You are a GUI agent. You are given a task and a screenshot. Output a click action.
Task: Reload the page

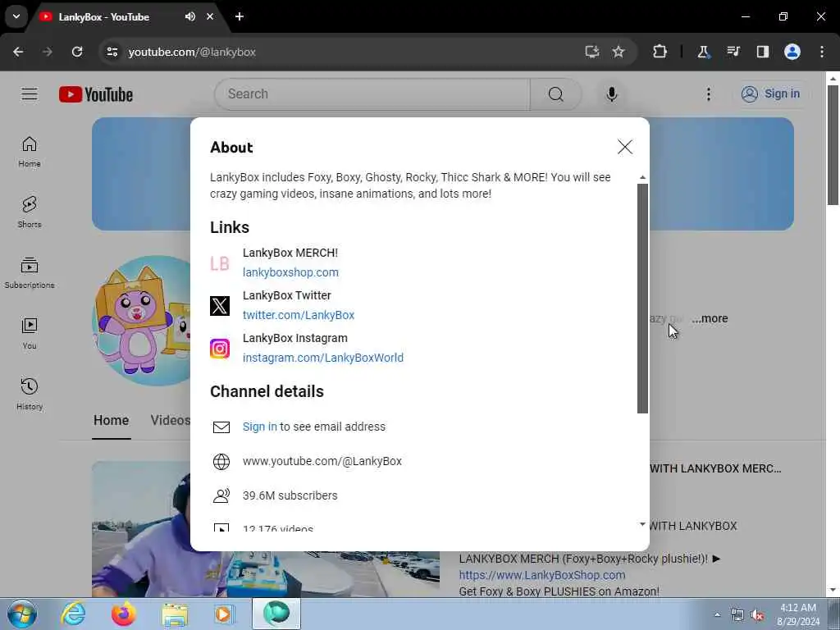pyautogui.click(x=77, y=52)
